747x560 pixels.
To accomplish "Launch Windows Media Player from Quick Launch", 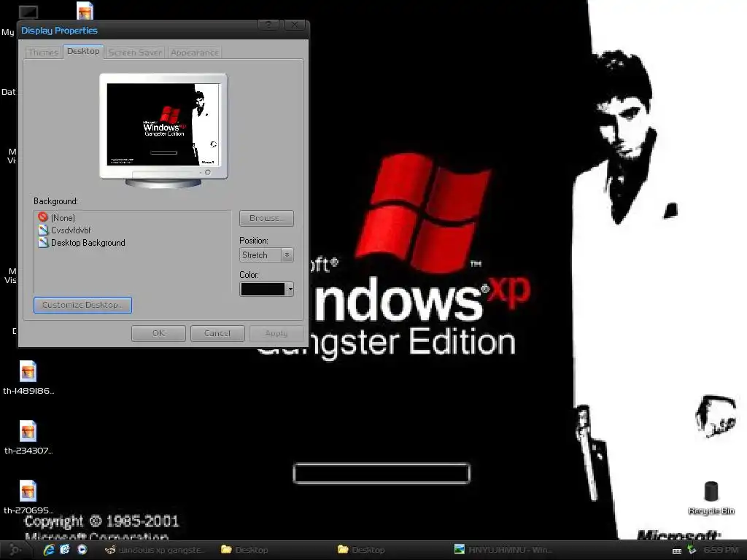I will click(82, 550).
